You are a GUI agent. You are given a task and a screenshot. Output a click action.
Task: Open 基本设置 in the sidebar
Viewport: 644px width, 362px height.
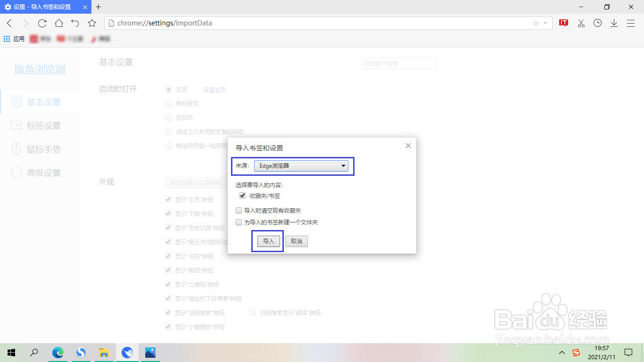tap(40, 102)
